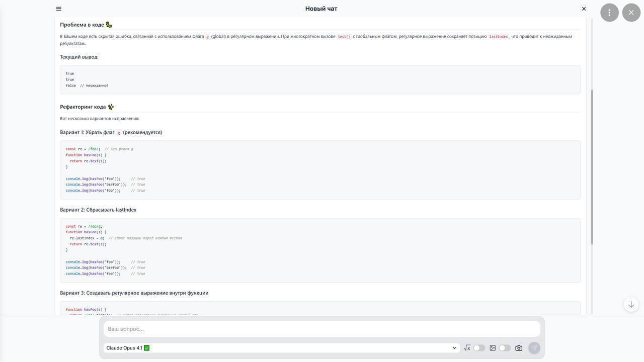Click the send message arrow button

pyautogui.click(x=534, y=348)
